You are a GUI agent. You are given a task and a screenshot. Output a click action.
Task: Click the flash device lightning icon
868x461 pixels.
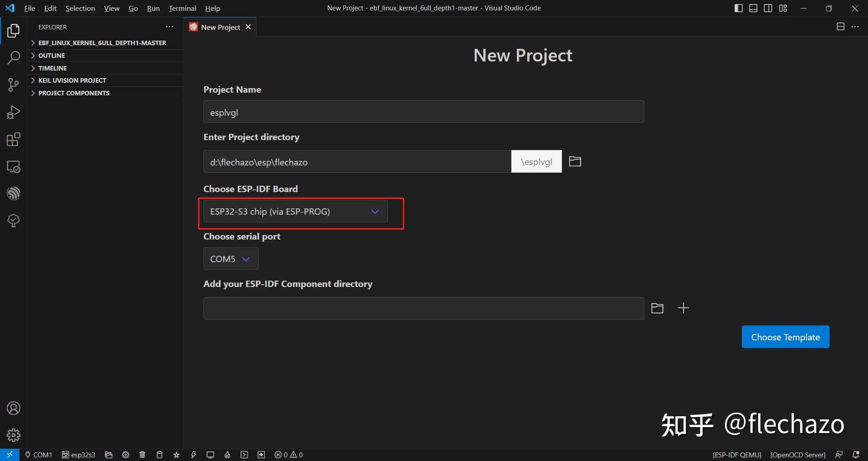coord(193,455)
